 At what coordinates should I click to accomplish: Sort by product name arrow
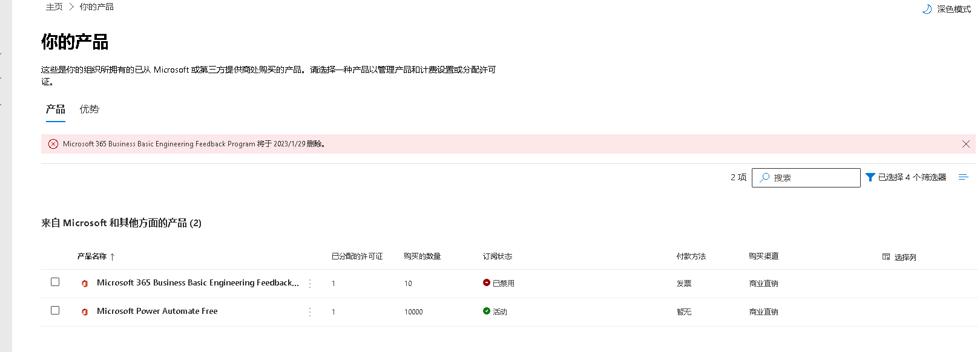tap(113, 257)
